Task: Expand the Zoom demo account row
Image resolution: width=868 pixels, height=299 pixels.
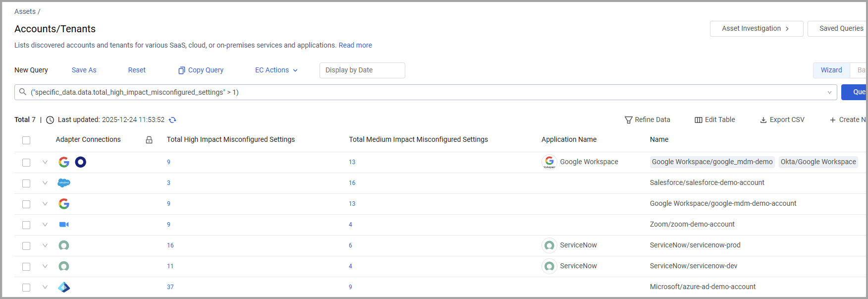Action: [45, 225]
